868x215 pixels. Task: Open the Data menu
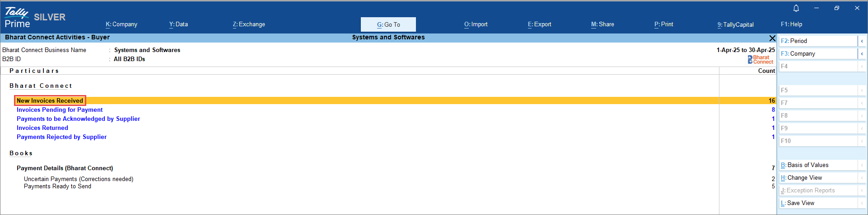tap(178, 24)
